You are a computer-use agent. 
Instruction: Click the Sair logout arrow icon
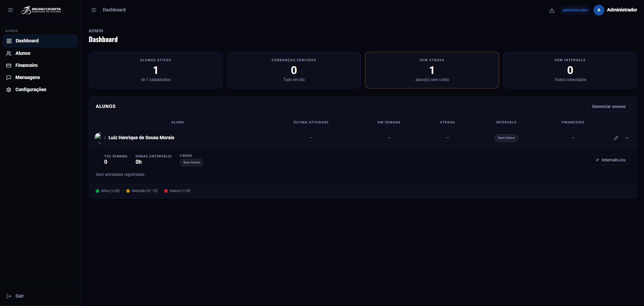(x=9, y=296)
